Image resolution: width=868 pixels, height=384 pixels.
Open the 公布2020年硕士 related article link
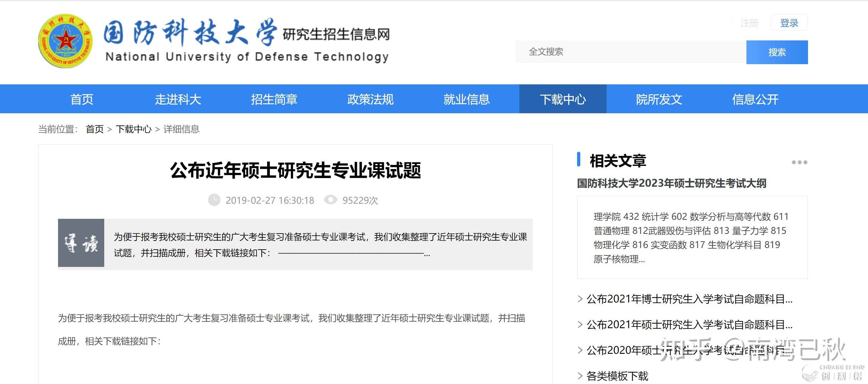689,350
